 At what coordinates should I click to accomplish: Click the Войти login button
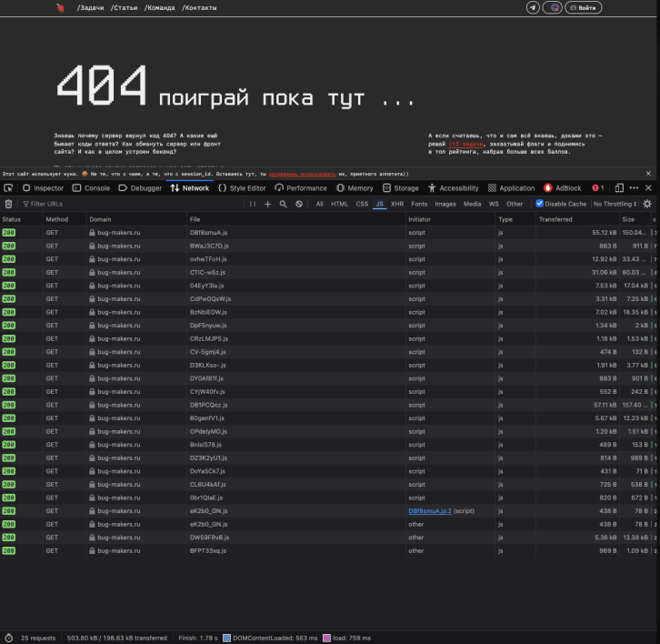pyautogui.click(x=584, y=7)
